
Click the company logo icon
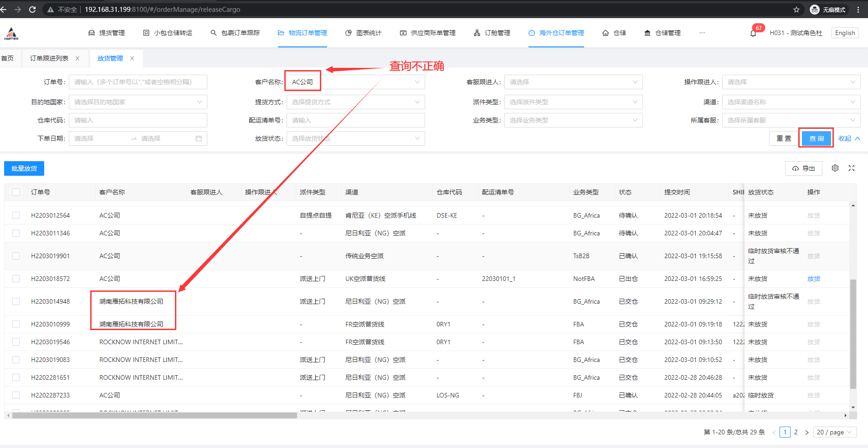tap(11, 33)
